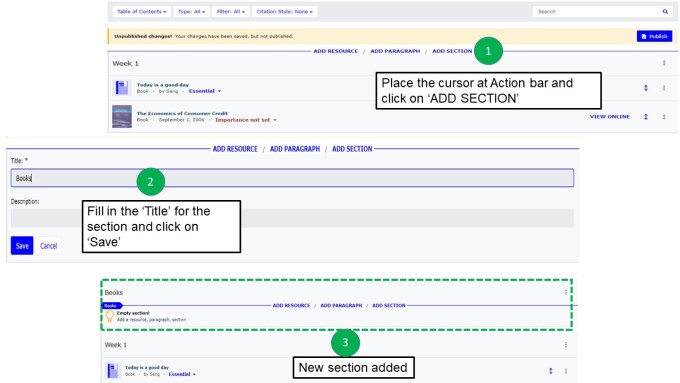Viewport: 680px width, 383px height.
Task: Open Week 1 section options menu in step 1 panel
Action: (664, 63)
